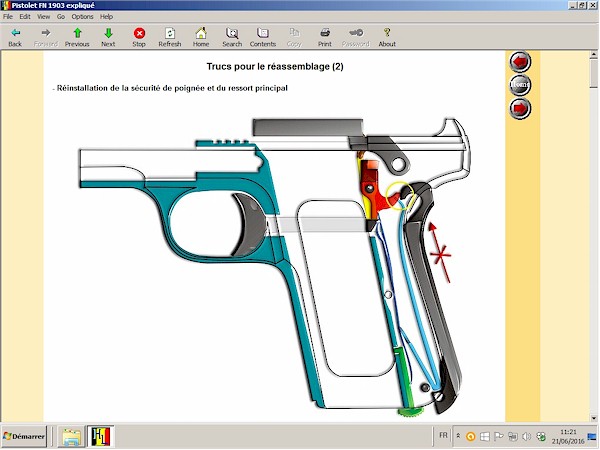This screenshot has height=450, width=600.
Task: Open the View menu
Action: (x=43, y=16)
